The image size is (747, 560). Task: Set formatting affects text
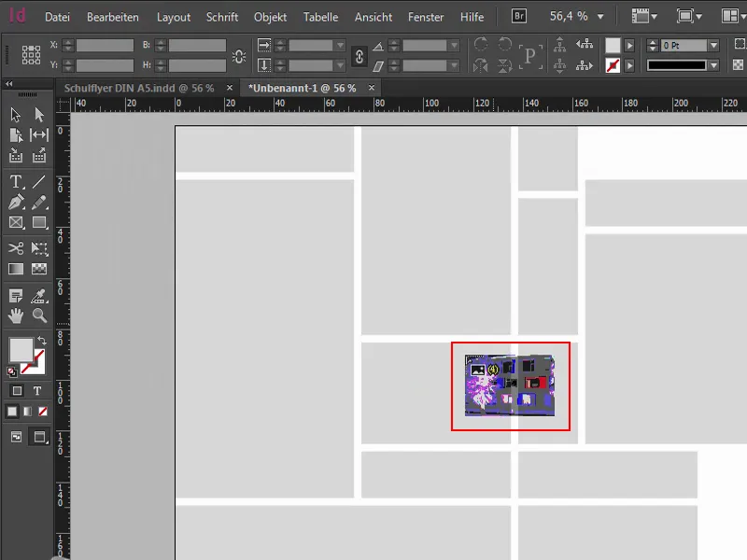point(37,391)
